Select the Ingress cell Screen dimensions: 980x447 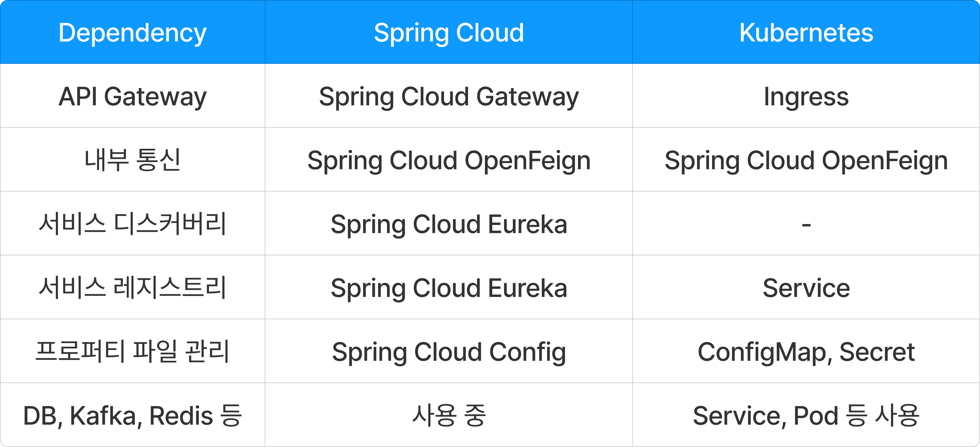806,96
